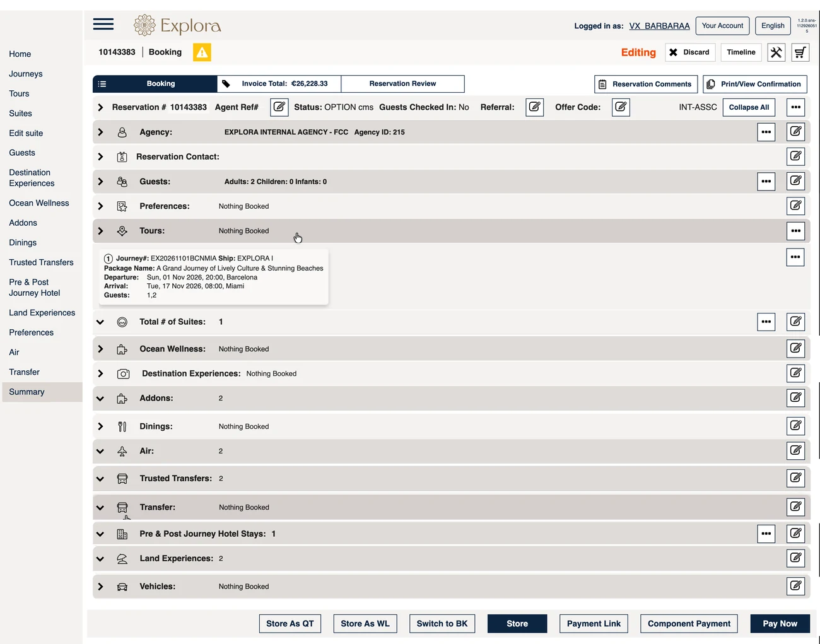Edit the Air section
The height and width of the screenshot is (644, 820).
(796, 451)
